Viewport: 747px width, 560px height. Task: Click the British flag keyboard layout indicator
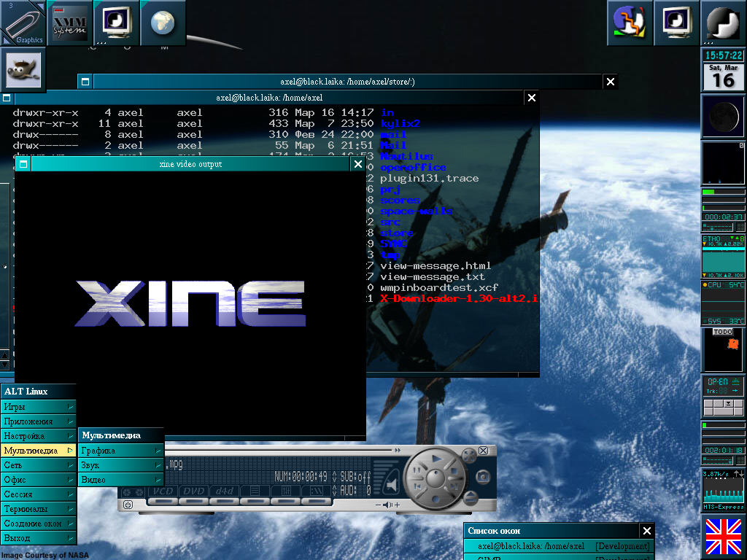click(723, 537)
